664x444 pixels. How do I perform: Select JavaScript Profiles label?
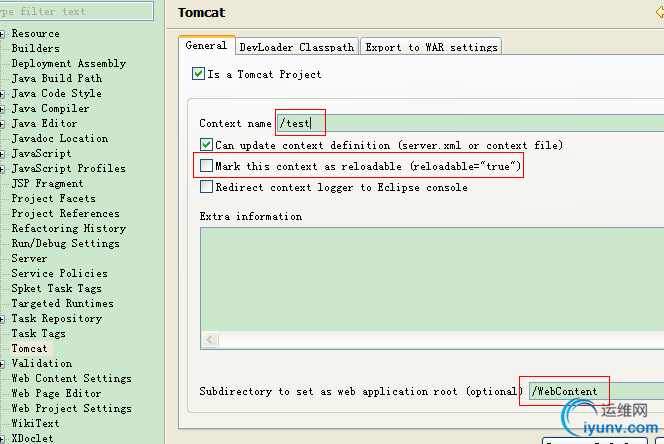[x=69, y=168]
